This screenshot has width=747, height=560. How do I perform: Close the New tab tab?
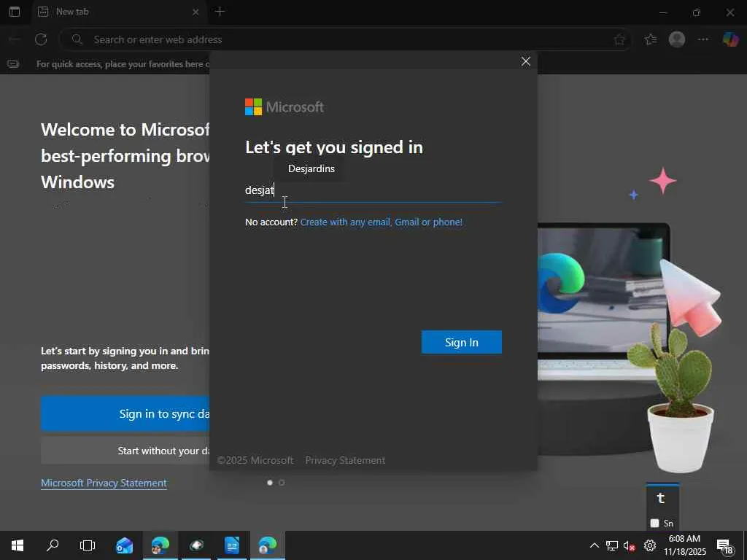tap(196, 12)
